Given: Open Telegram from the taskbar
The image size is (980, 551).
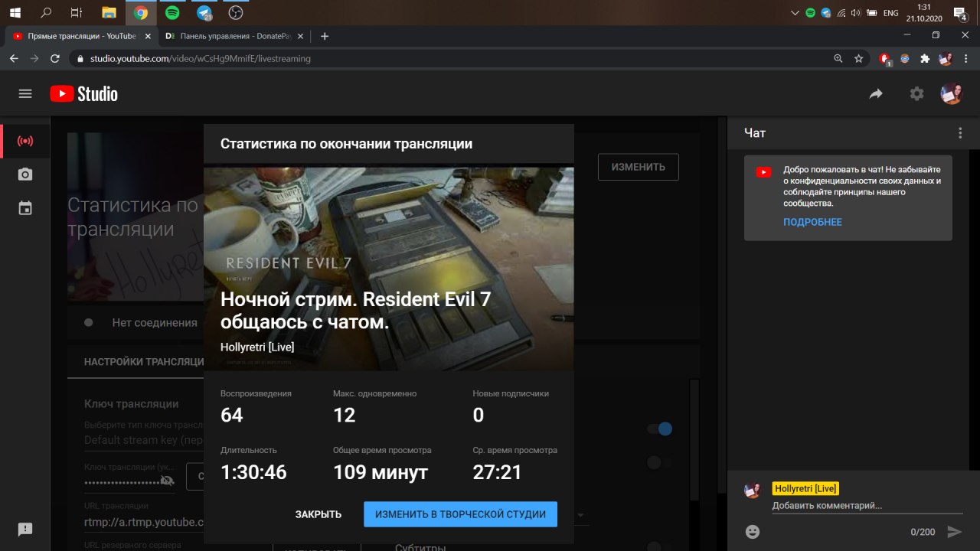Looking at the screenshot, I should pos(204,12).
